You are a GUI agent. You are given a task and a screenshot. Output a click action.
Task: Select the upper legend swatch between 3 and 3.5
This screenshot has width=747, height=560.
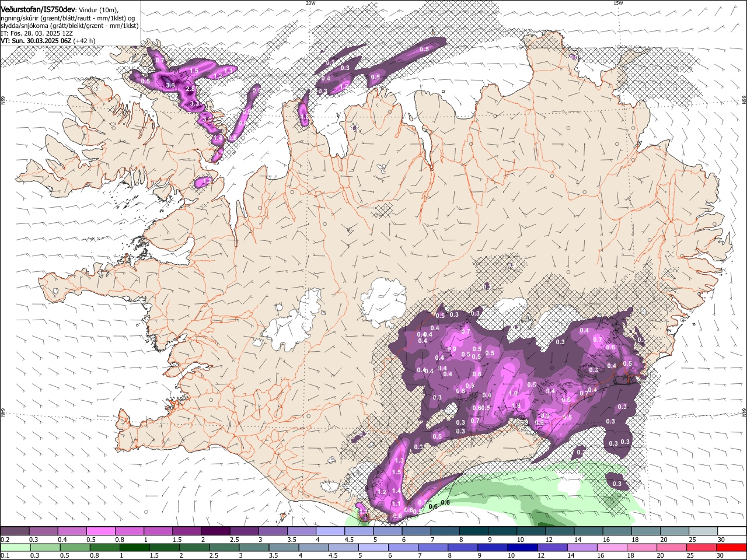[273, 531]
